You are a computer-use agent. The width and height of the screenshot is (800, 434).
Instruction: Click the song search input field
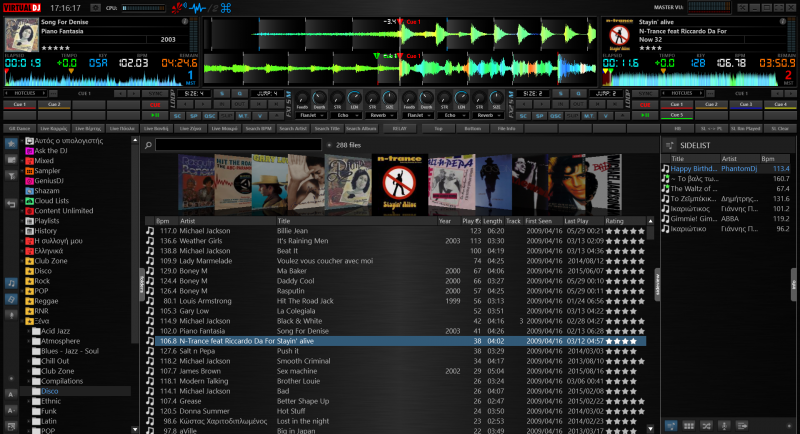[x=238, y=145]
